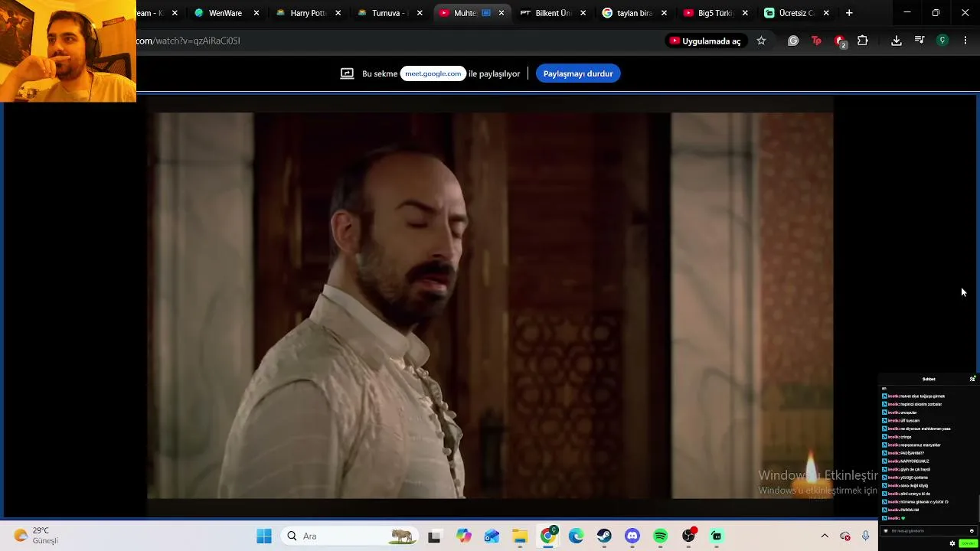
Task: Switch to Google Chrome on the taskbar
Action: pos(548,536)
